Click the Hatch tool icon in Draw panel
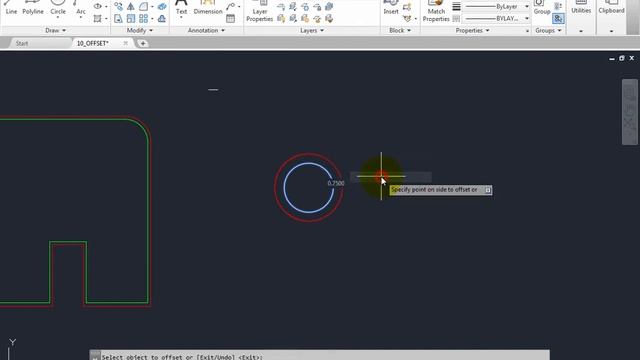Image resolution: width=640 pixels, height=360 pixels. click(98, 19)
